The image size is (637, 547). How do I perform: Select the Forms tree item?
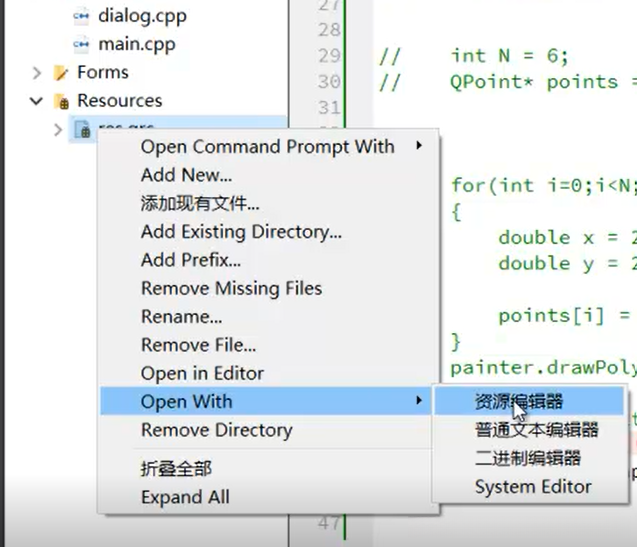(103, 72)
